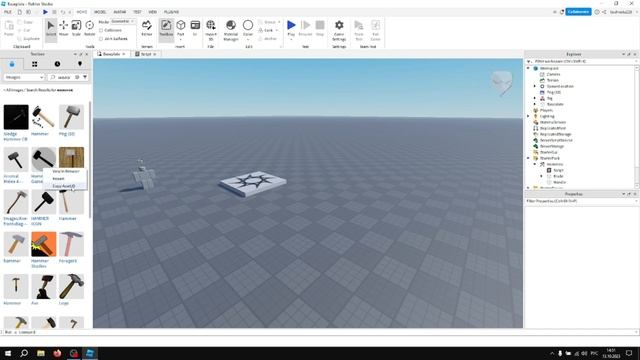Pick the Scale tool
The height and width of the screenshot is (360, 640).
click(76, 29)
